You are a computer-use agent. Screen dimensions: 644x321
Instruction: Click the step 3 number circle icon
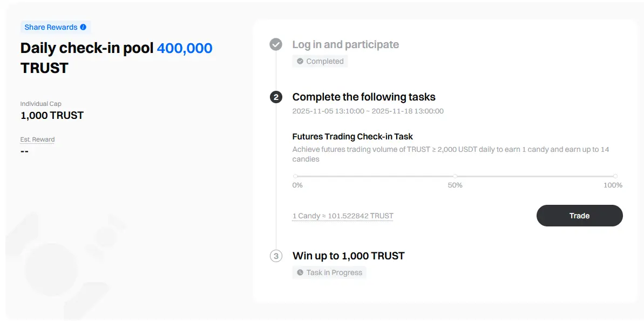pyautogui.click(x=276, y=256)
